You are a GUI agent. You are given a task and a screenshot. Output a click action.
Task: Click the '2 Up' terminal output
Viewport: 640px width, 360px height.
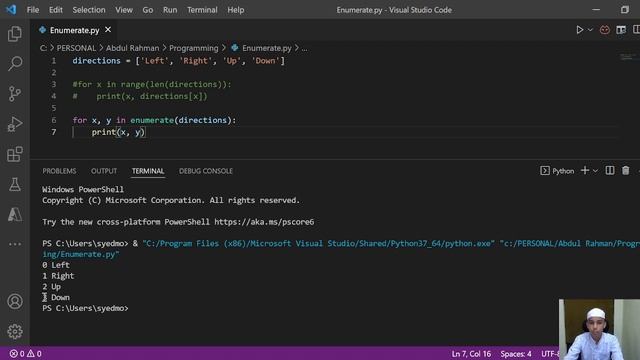coord(51,287)
